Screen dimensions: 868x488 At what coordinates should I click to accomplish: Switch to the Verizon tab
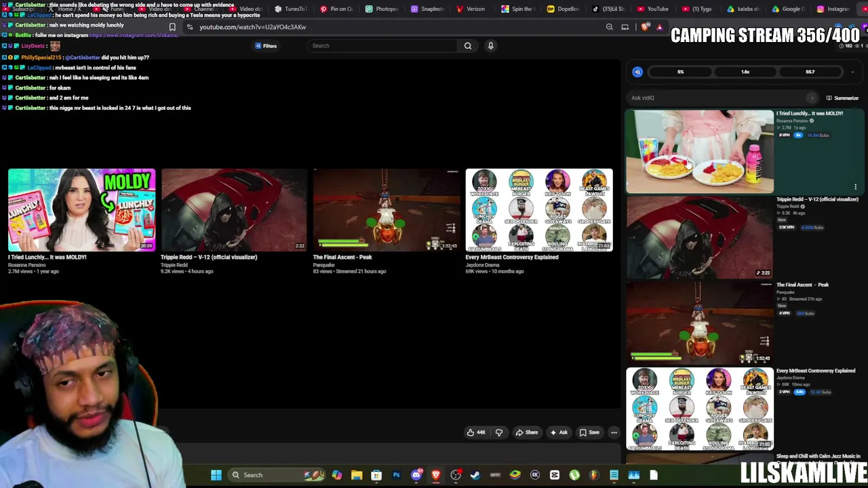point(473,9)
